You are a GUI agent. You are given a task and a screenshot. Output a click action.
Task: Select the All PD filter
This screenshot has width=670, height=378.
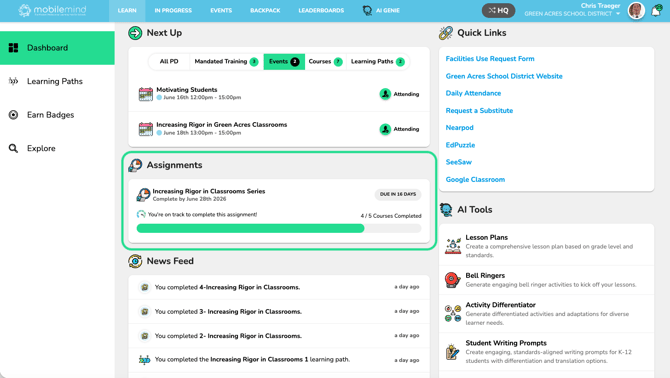[x=169, y=62]
